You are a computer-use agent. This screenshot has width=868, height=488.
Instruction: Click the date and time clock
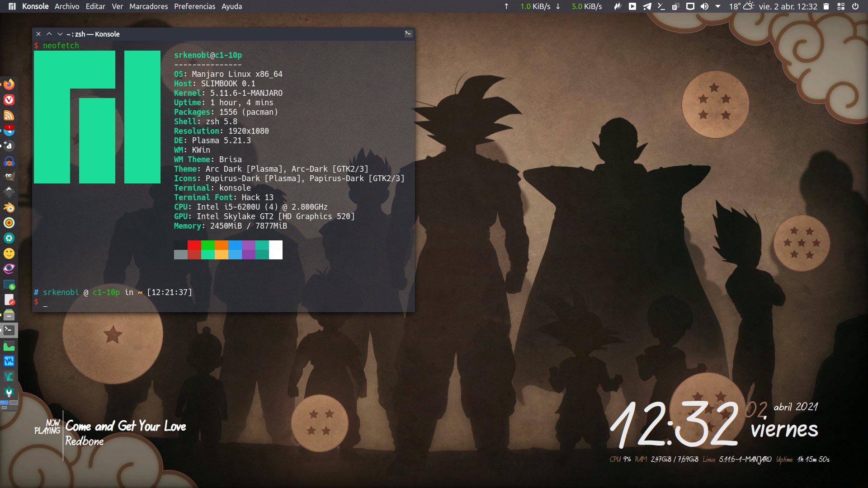coord(788,6)
